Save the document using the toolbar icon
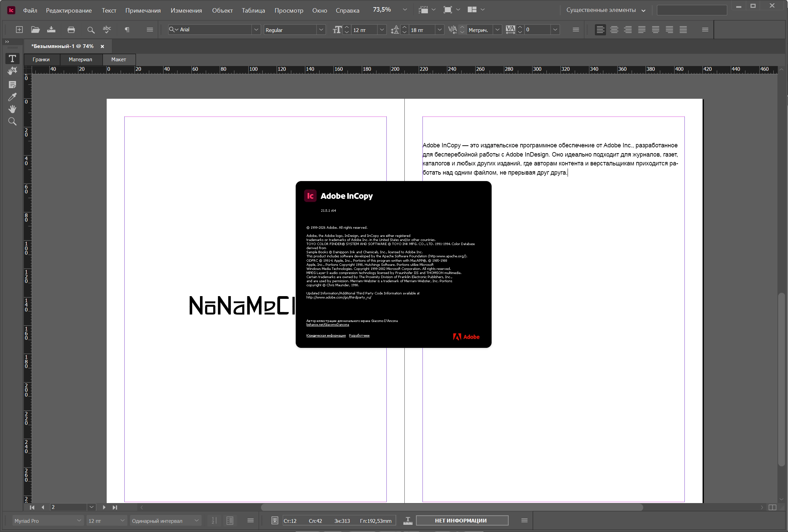Viewport: 788px width, 532px height. pyautogui.click(x=51, y=30)
